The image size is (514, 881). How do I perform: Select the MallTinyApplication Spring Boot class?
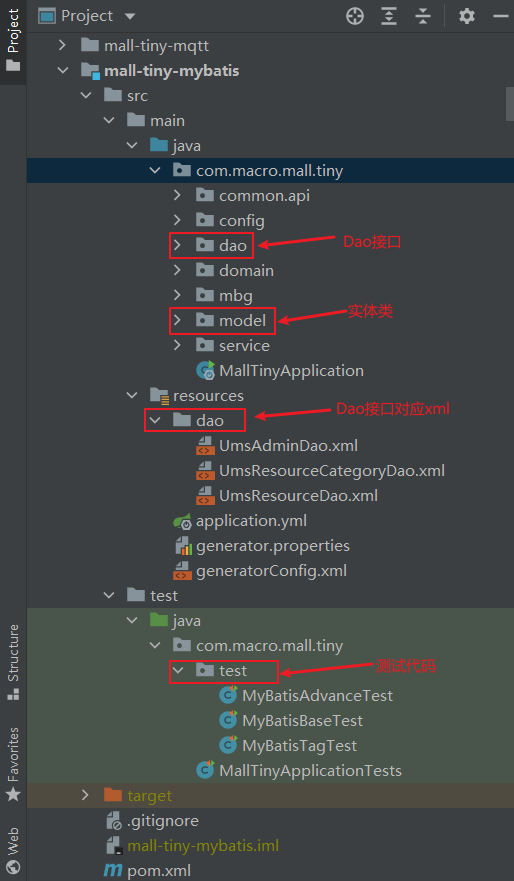(280, 371)
